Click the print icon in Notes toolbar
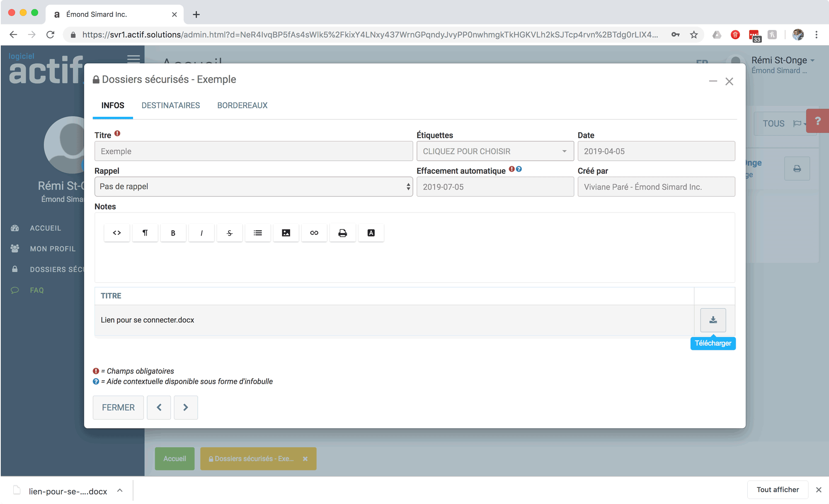The width and height of the screenshot is (829, 504). click(x=342, y=233)
